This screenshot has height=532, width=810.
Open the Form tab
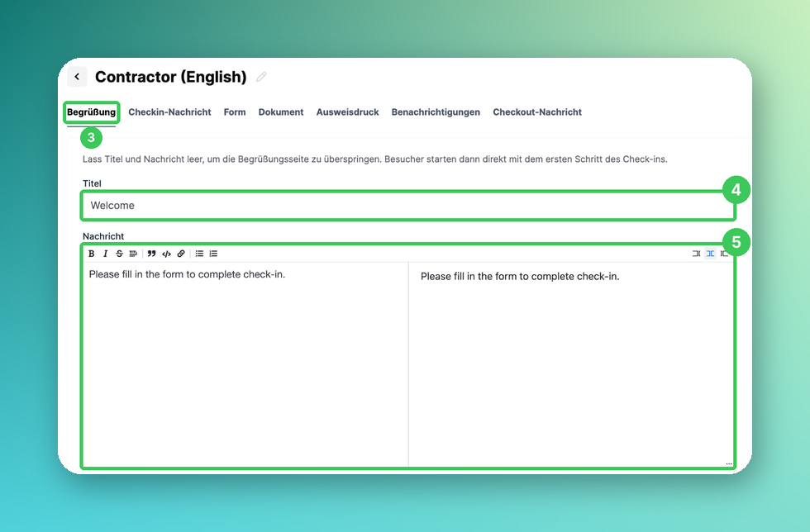(x=235, y=112)
